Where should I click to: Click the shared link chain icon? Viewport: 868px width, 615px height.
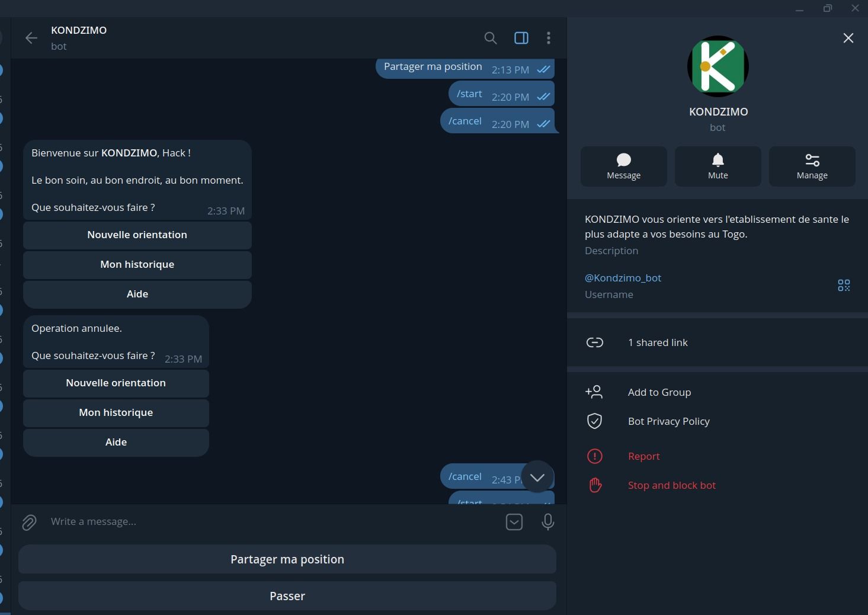click(x=595, y=342)
